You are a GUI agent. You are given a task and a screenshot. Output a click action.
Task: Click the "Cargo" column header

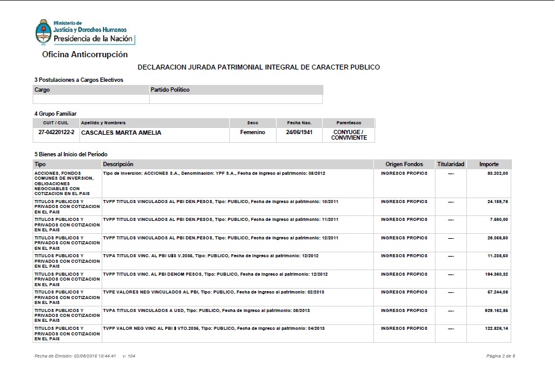point(43,90)
